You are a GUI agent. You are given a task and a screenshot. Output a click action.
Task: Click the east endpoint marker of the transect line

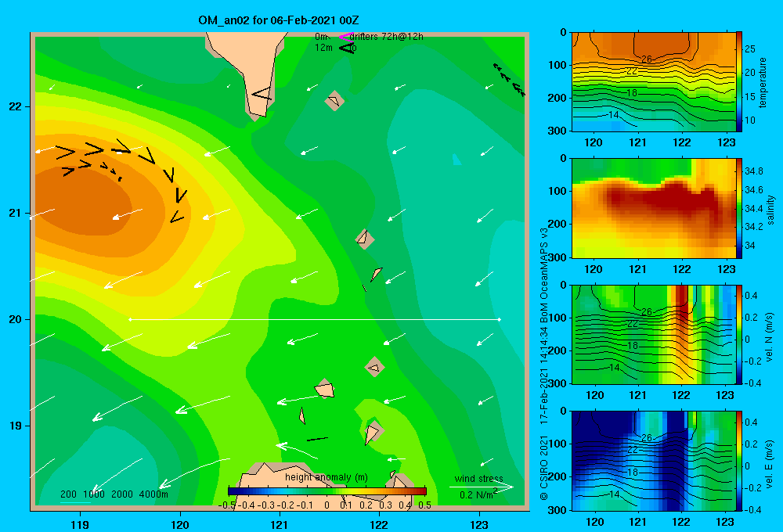tap(499, 319)
